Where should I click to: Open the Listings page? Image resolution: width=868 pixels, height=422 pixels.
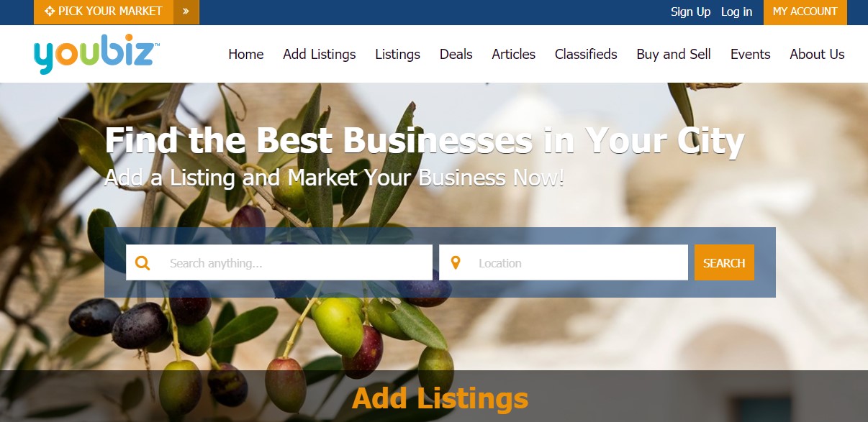click(x=397, y=54)
